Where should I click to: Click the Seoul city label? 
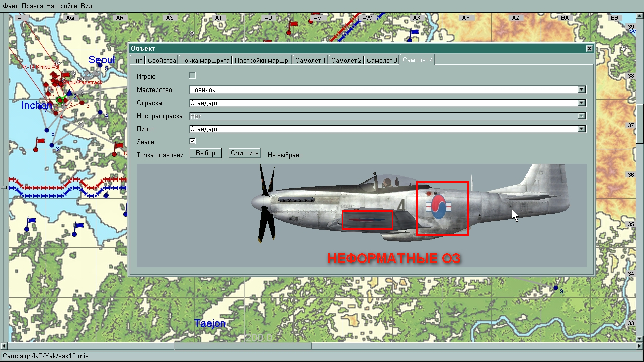102,60
